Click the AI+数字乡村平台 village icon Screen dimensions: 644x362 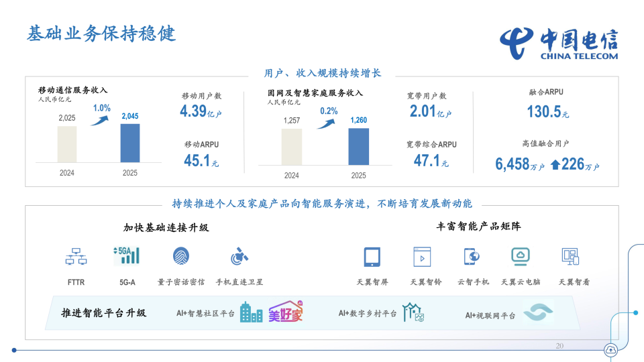pyautogui.click(x=413, y=312)
